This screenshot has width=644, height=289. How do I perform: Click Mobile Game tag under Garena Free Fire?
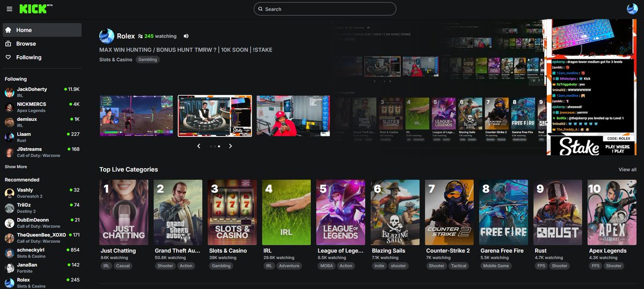pos(496,266)
